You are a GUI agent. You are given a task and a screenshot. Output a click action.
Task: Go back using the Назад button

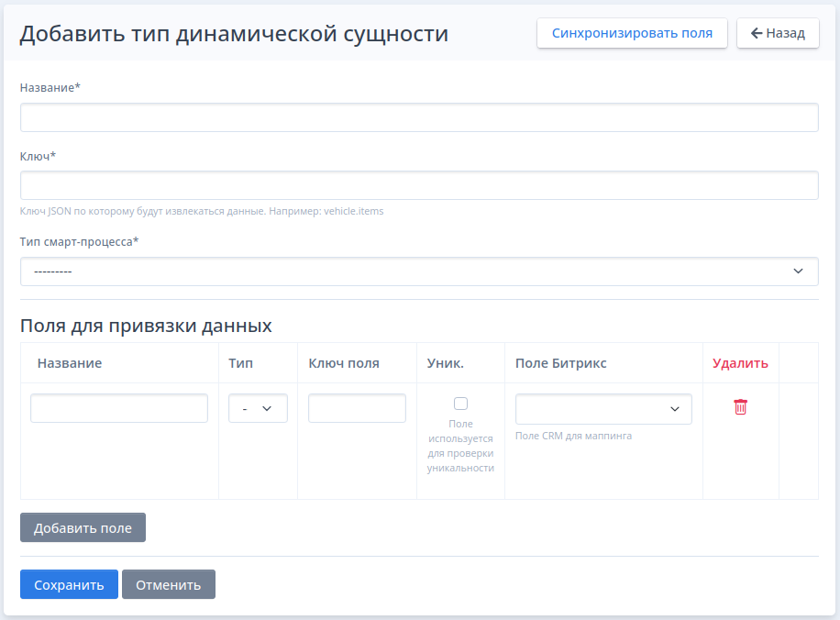(778, 33)
